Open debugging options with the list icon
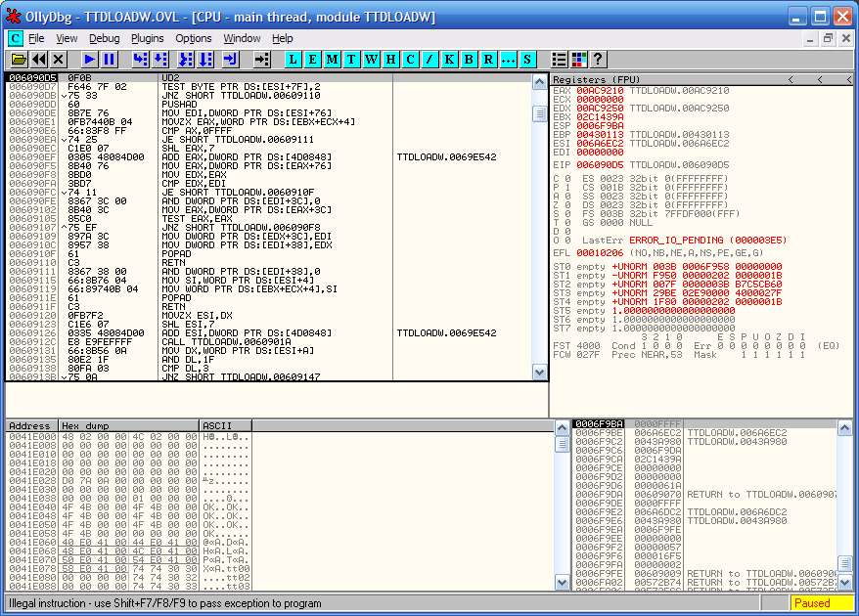 [x=559, y=59]
